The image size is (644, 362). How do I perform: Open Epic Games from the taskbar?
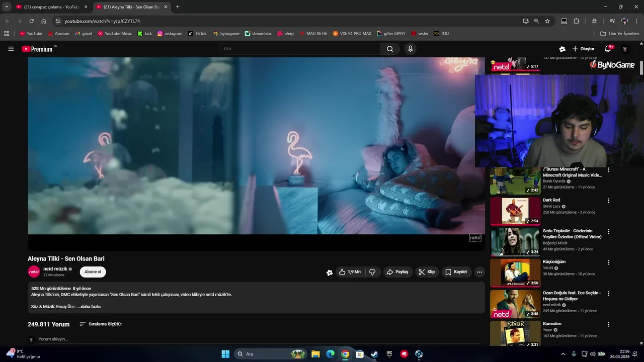click(x=389, y=354)
